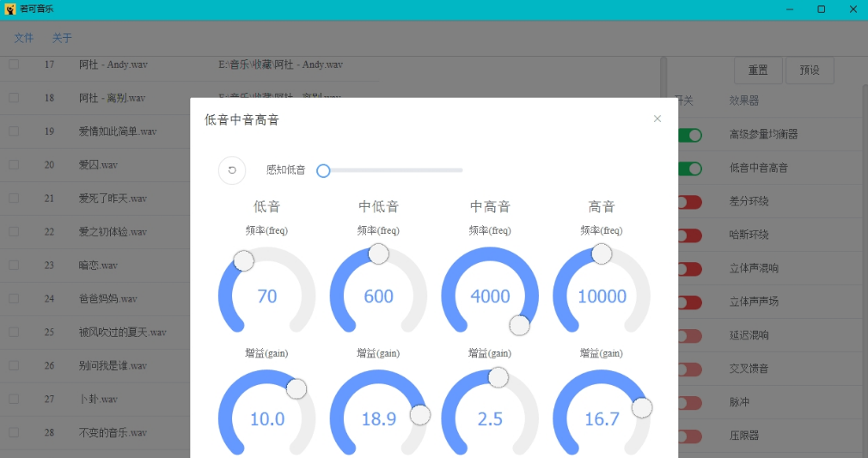Click the 低音 frequency knob handle at 70

pyautogui.click(x=244, y=260)
